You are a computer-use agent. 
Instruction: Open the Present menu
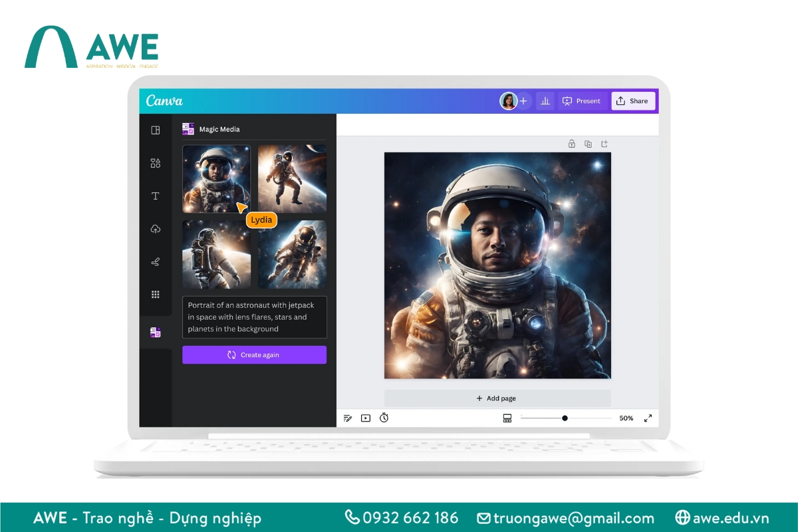(582, 100)
